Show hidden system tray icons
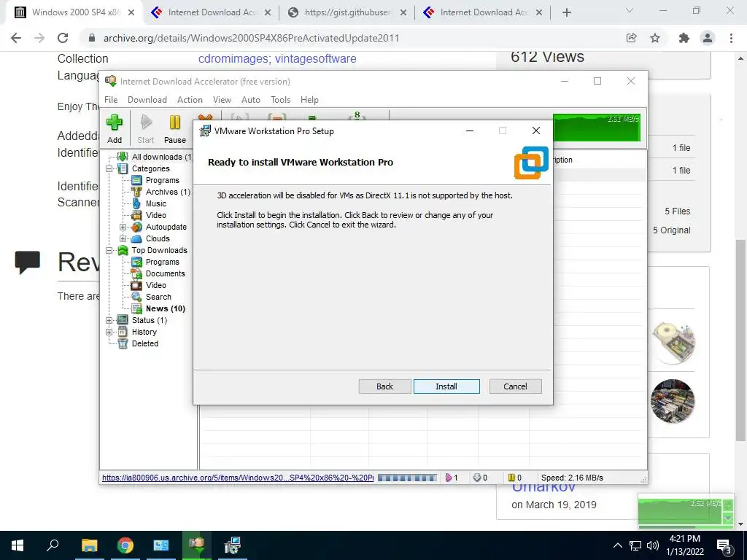 click(617, 545)
